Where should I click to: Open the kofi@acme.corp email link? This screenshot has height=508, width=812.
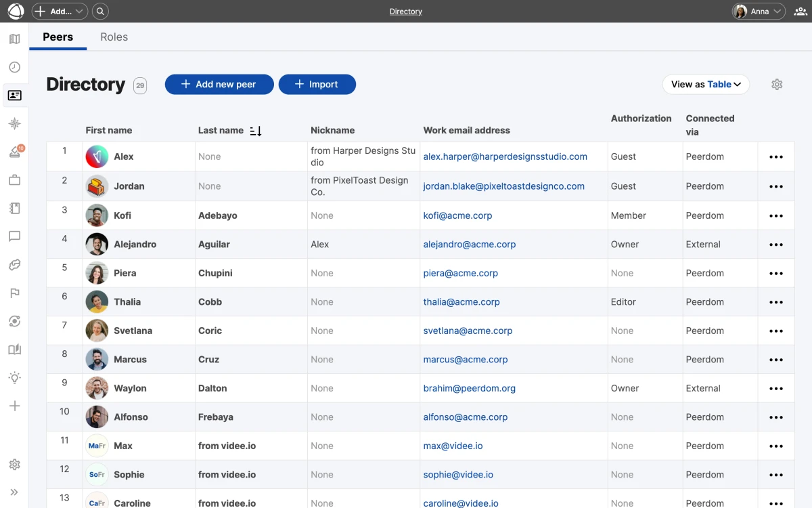click(457, 215)
